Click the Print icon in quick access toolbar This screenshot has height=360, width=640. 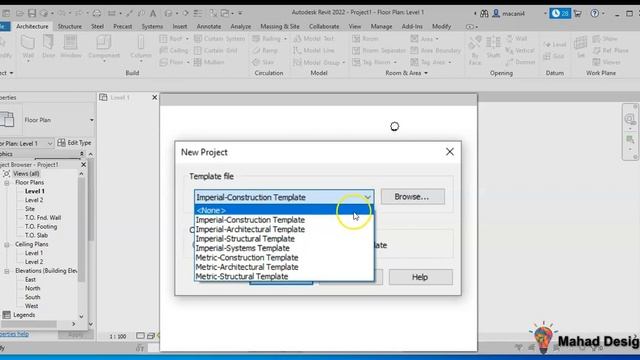point(97,13)
